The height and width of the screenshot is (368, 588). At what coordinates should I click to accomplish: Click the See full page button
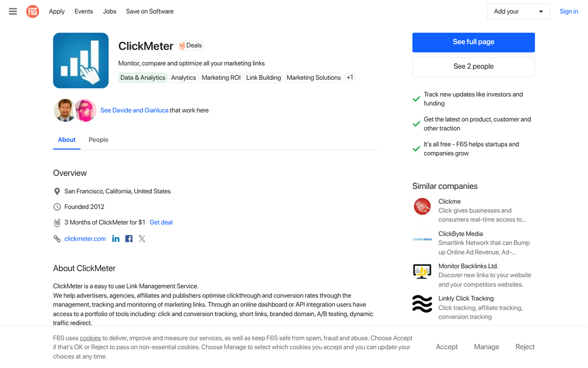tap(473, 42)
